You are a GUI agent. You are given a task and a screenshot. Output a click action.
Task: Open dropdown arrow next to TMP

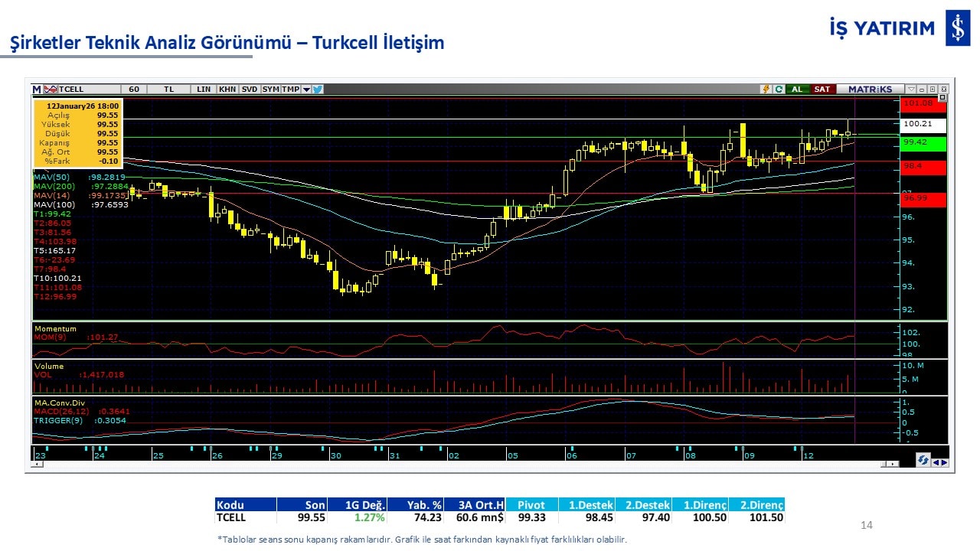click(306, 89)
